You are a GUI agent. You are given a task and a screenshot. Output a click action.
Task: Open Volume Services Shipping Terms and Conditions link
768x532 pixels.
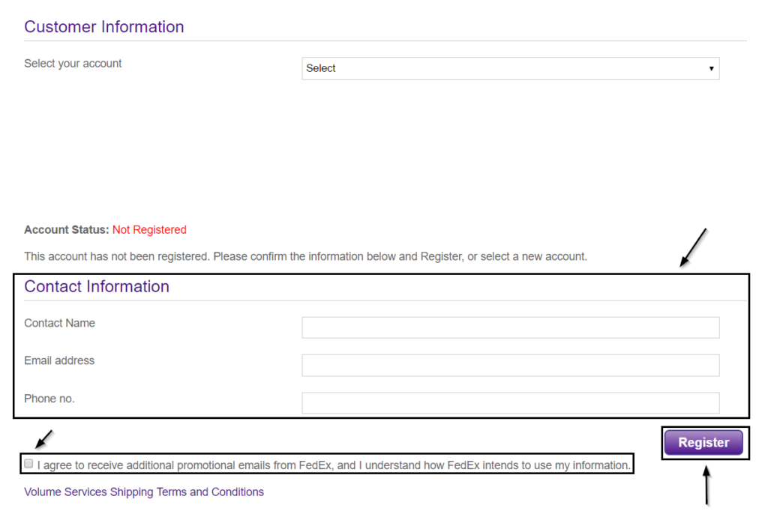coord(144,492)
